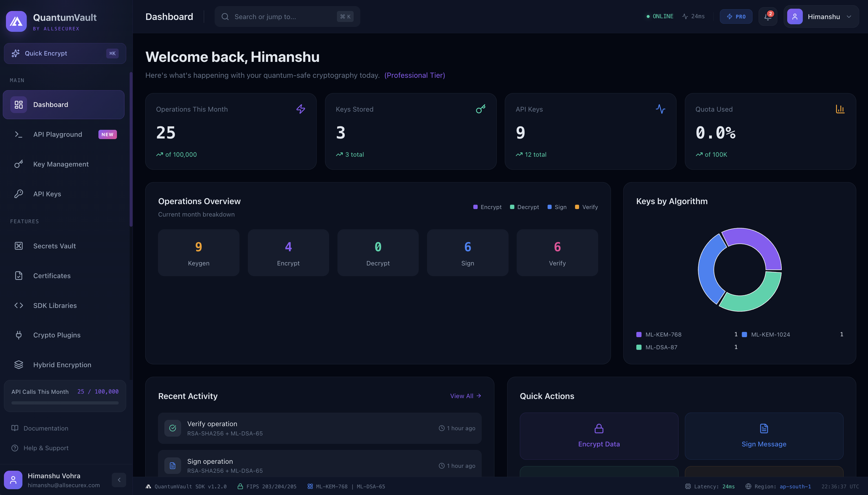Click the Verify operation checkmark icon

tap(173, 428)
